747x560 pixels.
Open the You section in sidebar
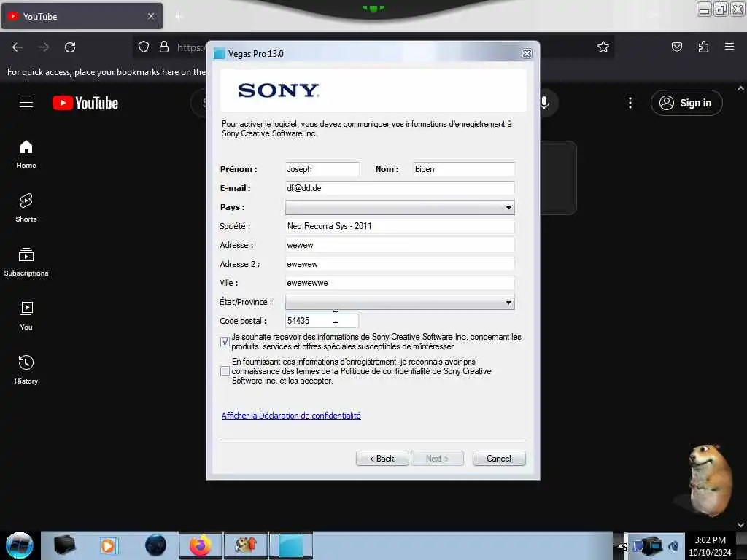26,316
